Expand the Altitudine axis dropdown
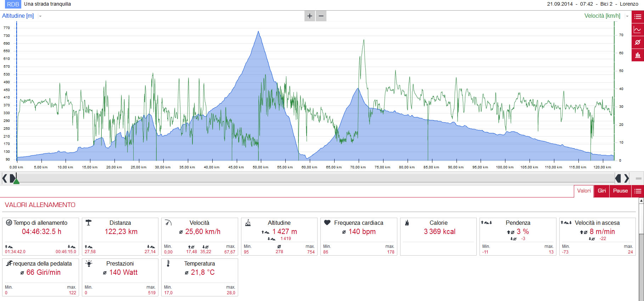Screen dimensions: 644x301 click(x=40, y=16)
